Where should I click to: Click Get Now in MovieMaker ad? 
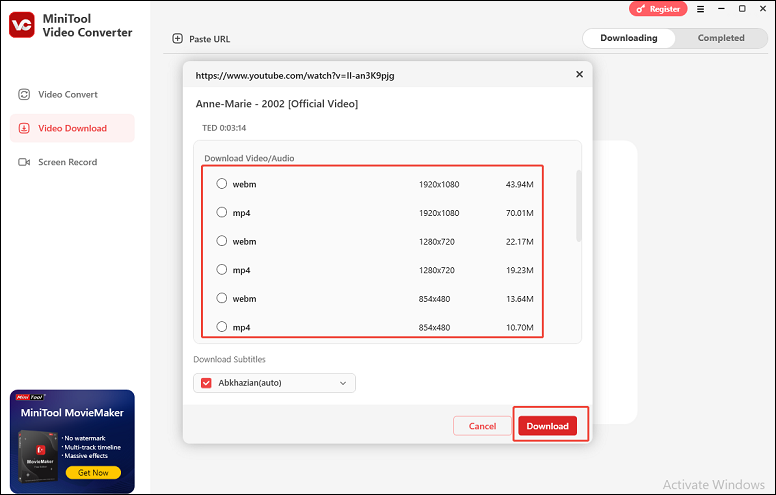[93, 473]
